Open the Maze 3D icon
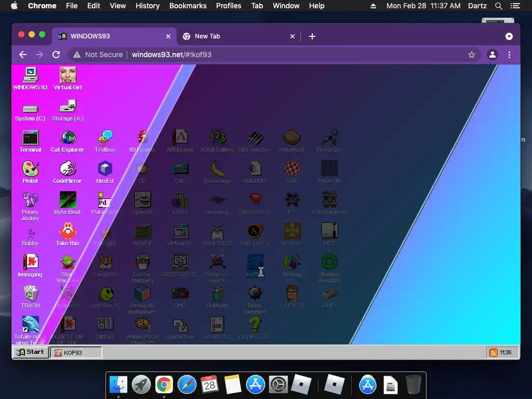Viewport: 532px width, 399px height. coord(329,172)
